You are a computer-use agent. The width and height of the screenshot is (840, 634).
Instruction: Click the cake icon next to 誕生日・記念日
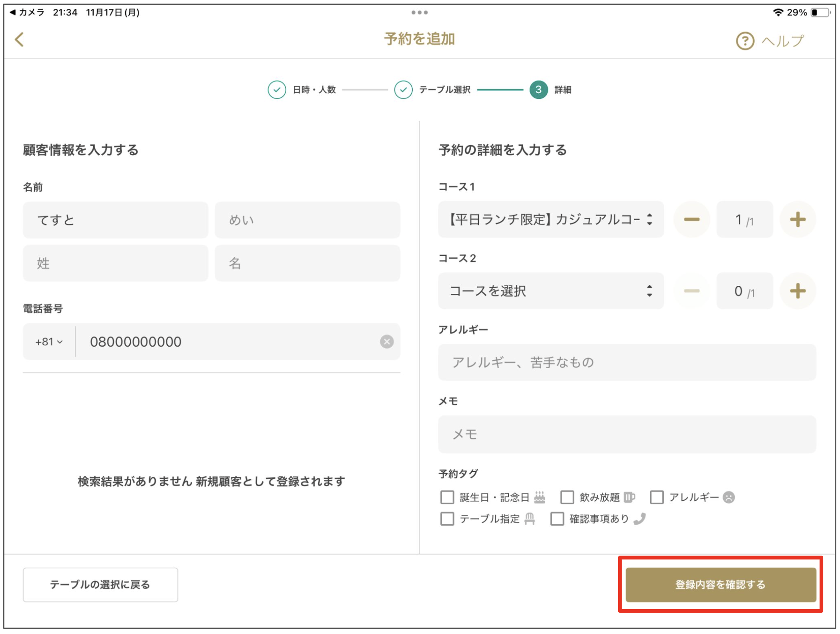[540, 498]
